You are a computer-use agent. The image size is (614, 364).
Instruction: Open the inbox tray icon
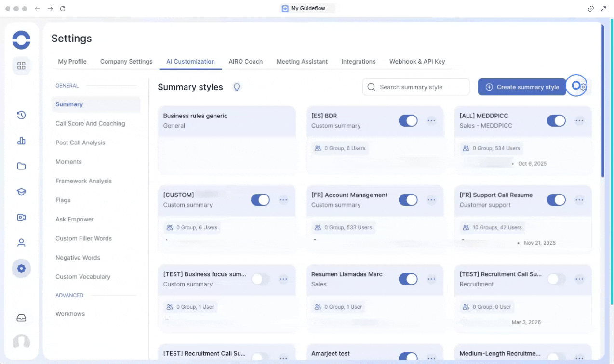click(21, 318)
